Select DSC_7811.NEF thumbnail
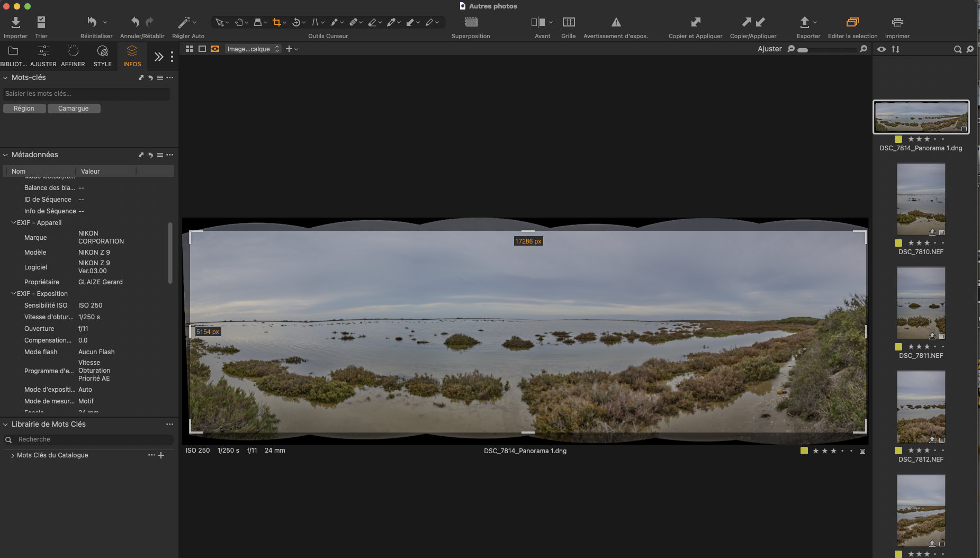Viewport: 980px width, 558px height. click(921, 303)
